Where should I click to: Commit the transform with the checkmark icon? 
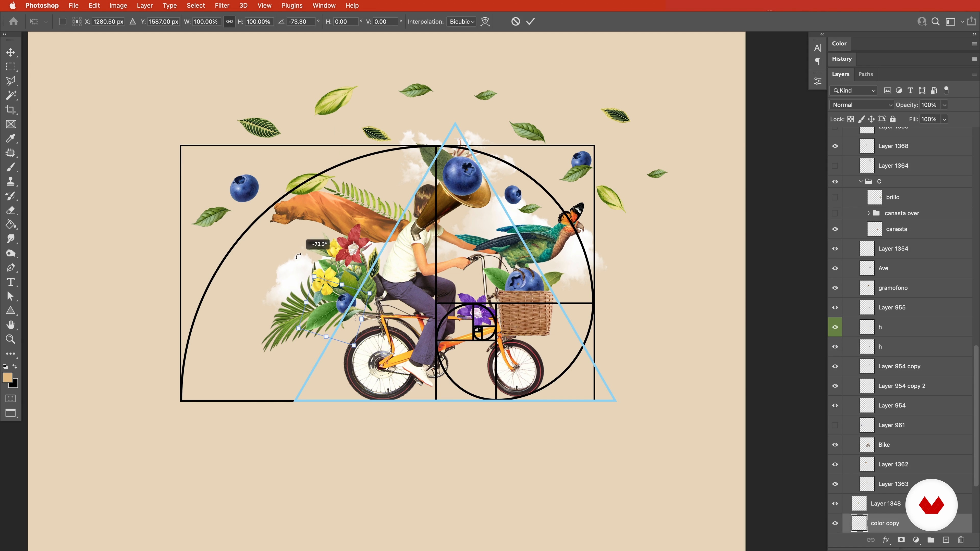pyautogui.click(x=531, y=22)
